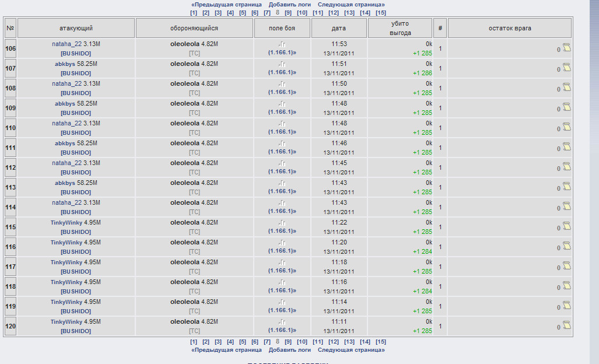Click the top «Добавить логи» link
The image size is (599, 364).
(289, 5)
